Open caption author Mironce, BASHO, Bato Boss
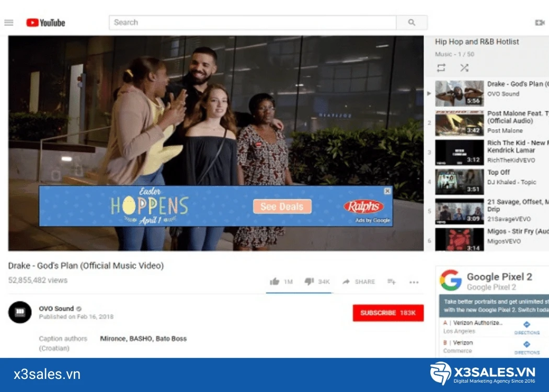This screenshot has width=549, height=392. pos(143,339)
